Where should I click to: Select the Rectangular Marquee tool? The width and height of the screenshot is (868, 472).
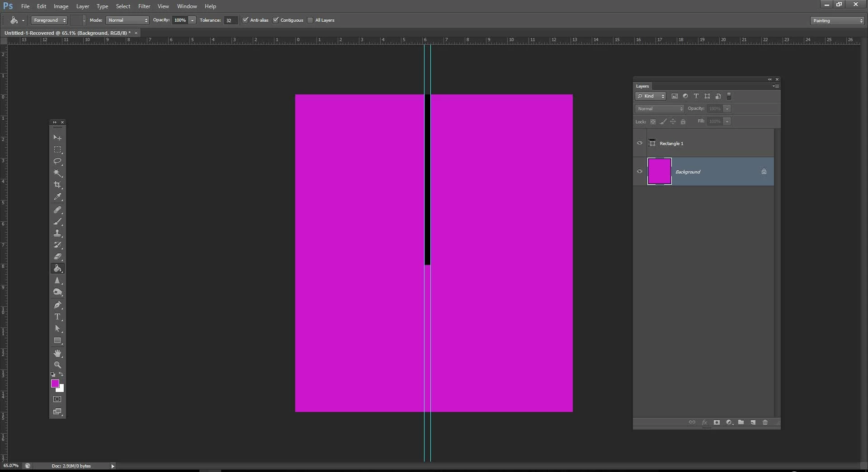[57, 150]
